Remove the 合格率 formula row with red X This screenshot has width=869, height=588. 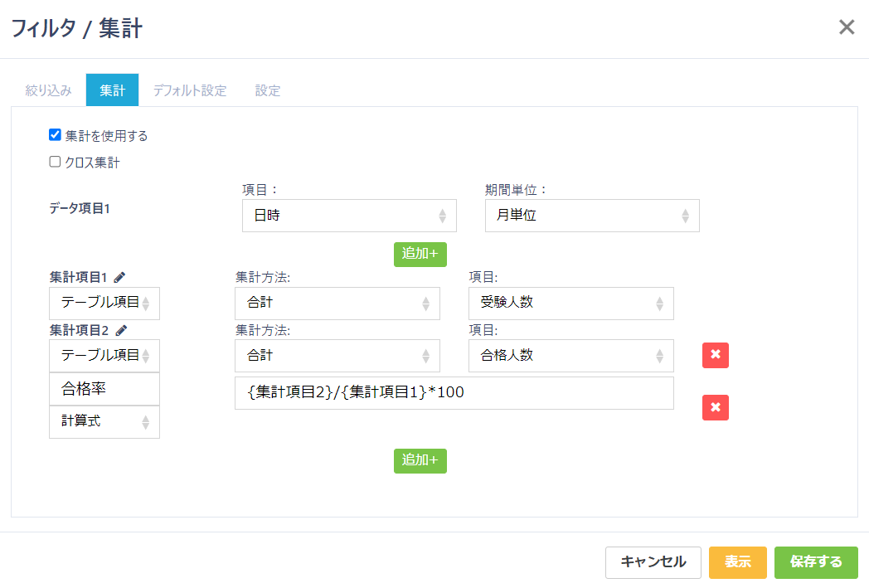[x=715, y=407]
